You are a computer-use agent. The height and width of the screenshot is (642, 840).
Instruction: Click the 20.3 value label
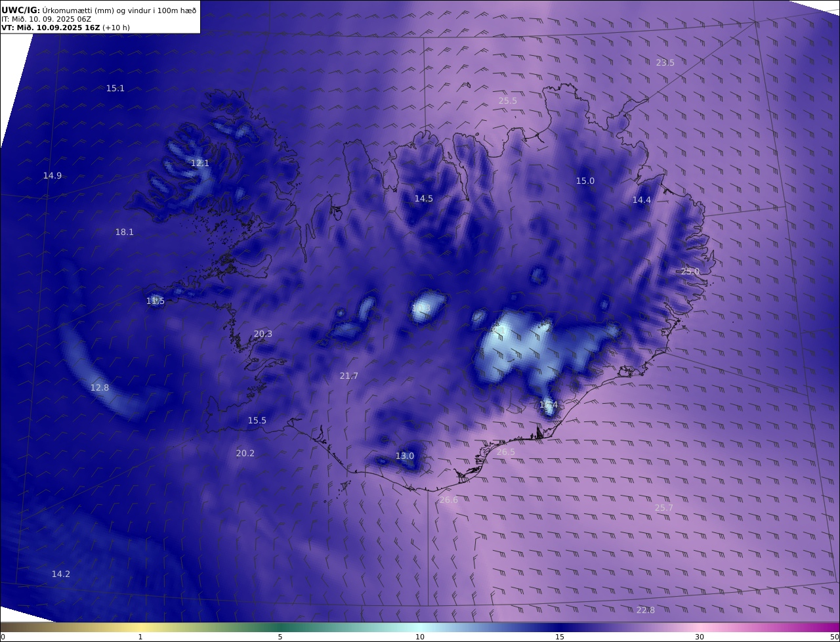coord(263,333)
